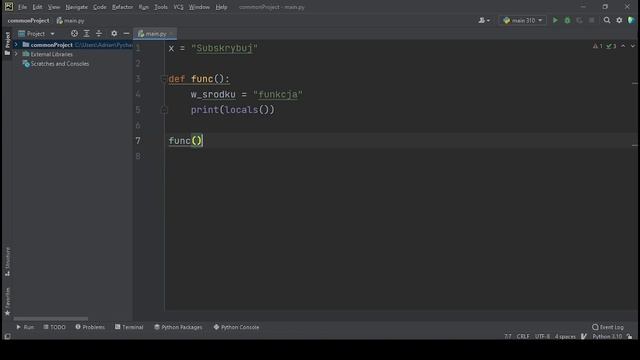Expand External Libraries node
This screenshot has height=360, width=640.
point(16,54)
